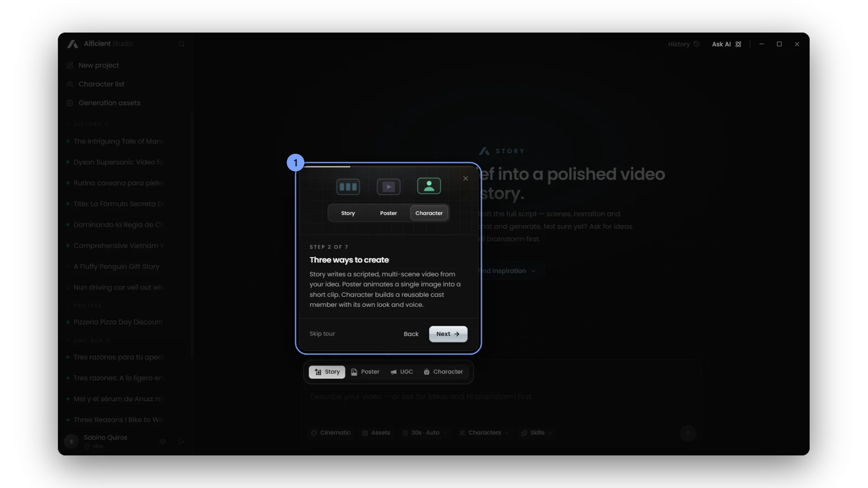868x488 pixels.
Task: Select the Poster segment in tour card
Action: click(x=388, y=213)
